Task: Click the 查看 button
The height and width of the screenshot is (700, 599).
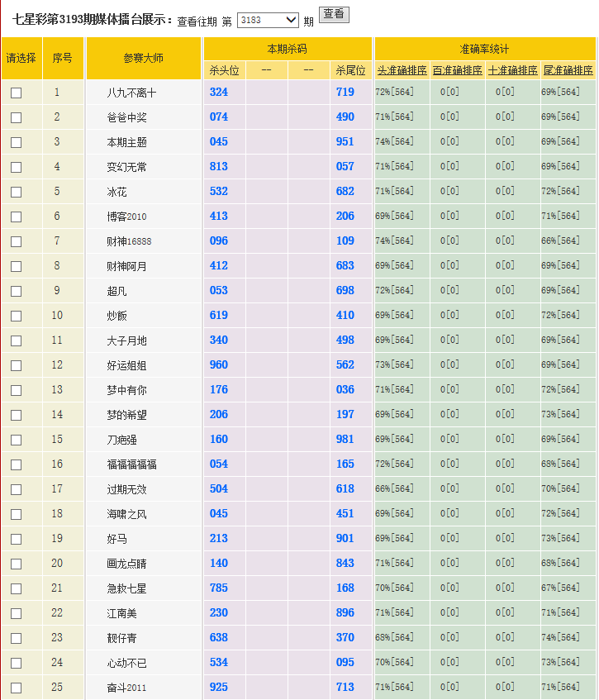Action: point(334,15)
